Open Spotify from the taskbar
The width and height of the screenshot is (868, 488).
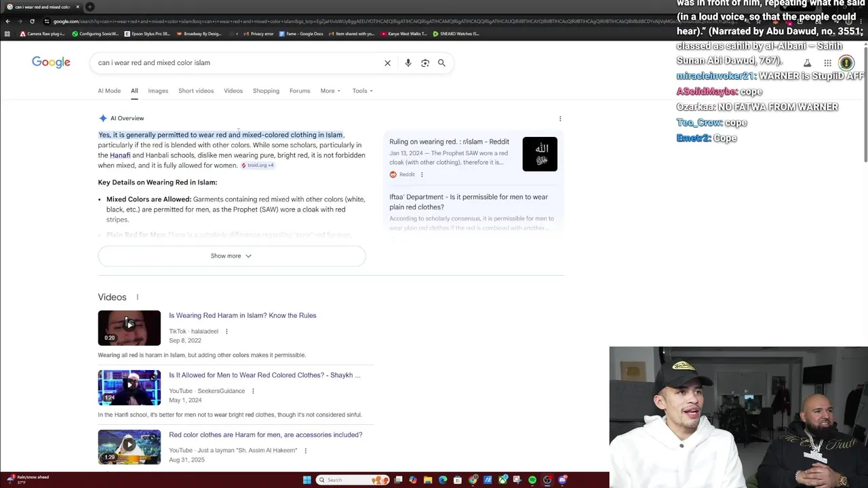click(x=532, y=480)
